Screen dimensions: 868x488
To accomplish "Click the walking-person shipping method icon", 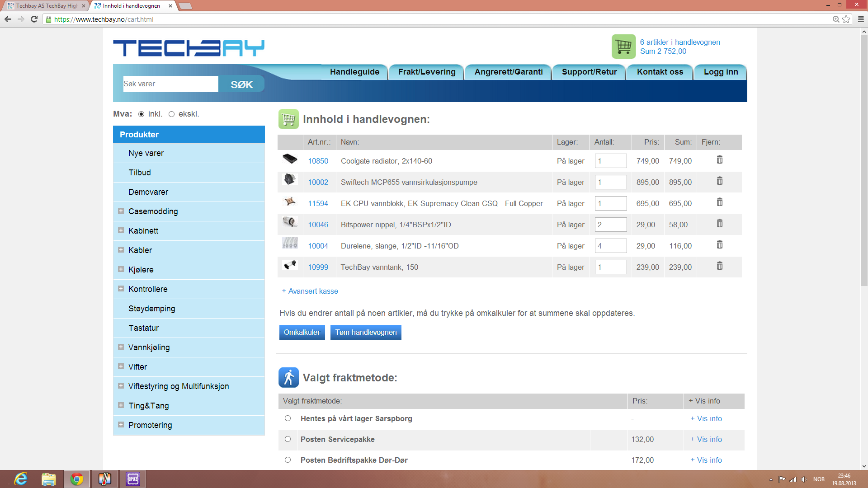I will 288,378.
